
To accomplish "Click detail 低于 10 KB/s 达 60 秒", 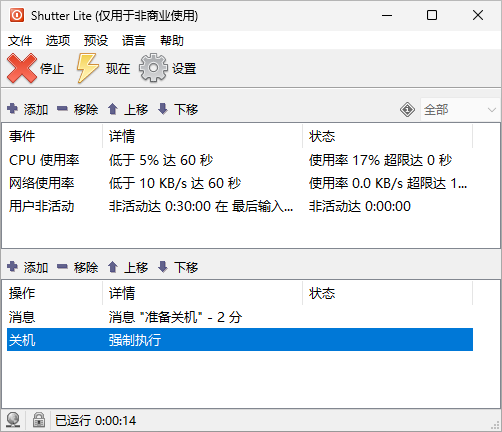I will click(175, 183).
